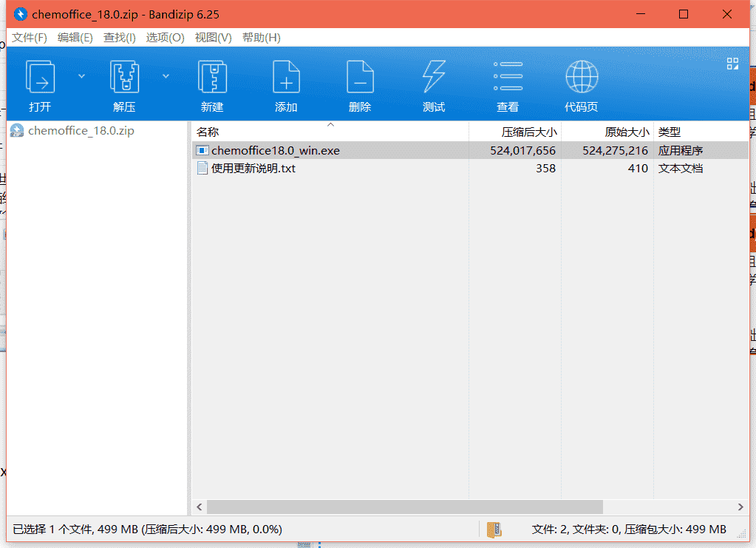756x548 pixels.
Task: Sort by the 压缩后大小 column header
Action: [515, 132]
